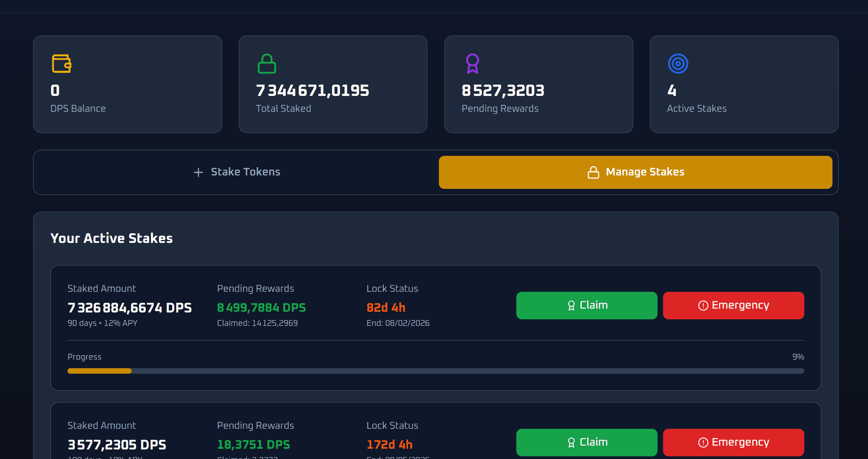Click the 9% progress bar of first stake
868x459 pixels.
tap(435, 371)
